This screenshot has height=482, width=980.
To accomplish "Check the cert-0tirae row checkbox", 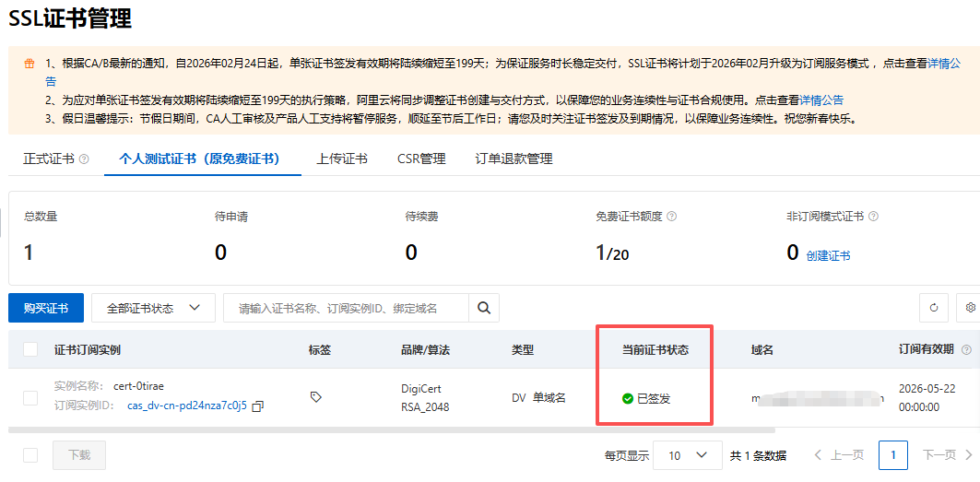I will pyautogui.click(x=30, y=397).
